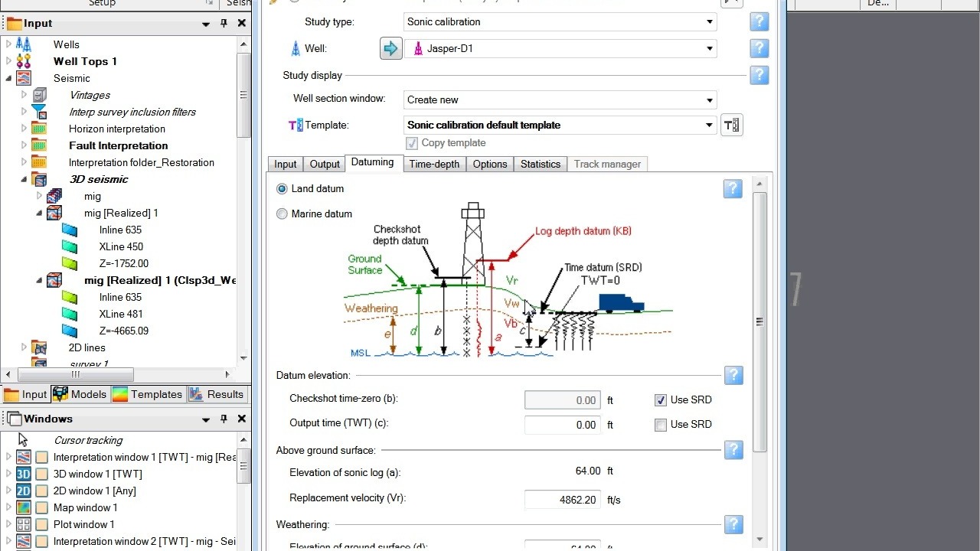This screenshot has width=980, height=551.
Task: Click the Output time (TWT) value field
Action: (562, 425)
